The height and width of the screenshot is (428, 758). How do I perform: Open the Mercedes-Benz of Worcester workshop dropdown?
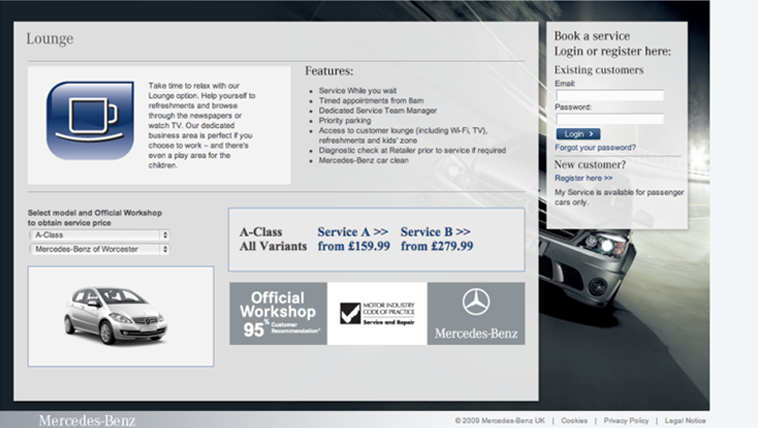click(x=98, y=249)
